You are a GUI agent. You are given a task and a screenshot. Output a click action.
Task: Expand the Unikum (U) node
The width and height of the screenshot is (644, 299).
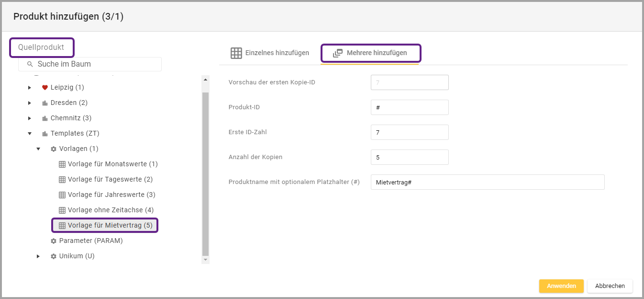point(38,256)
